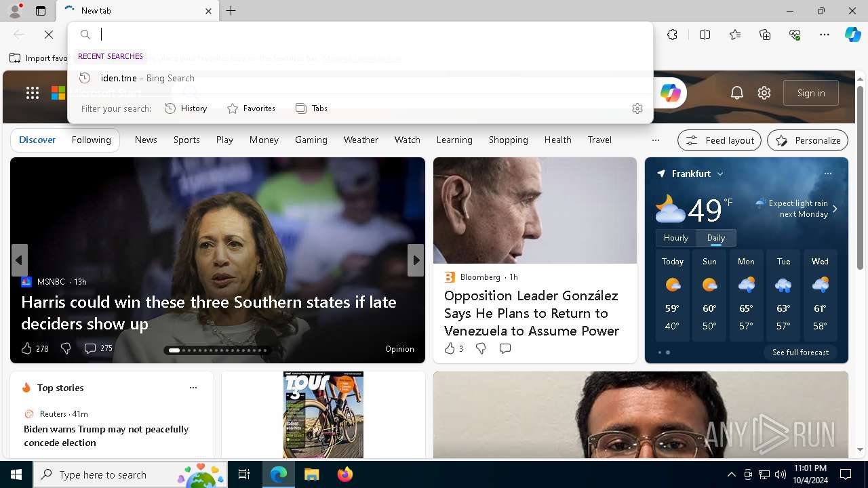The image size is (868, 488).
Task: Focus the address bar text field
Action: (373, 35)
